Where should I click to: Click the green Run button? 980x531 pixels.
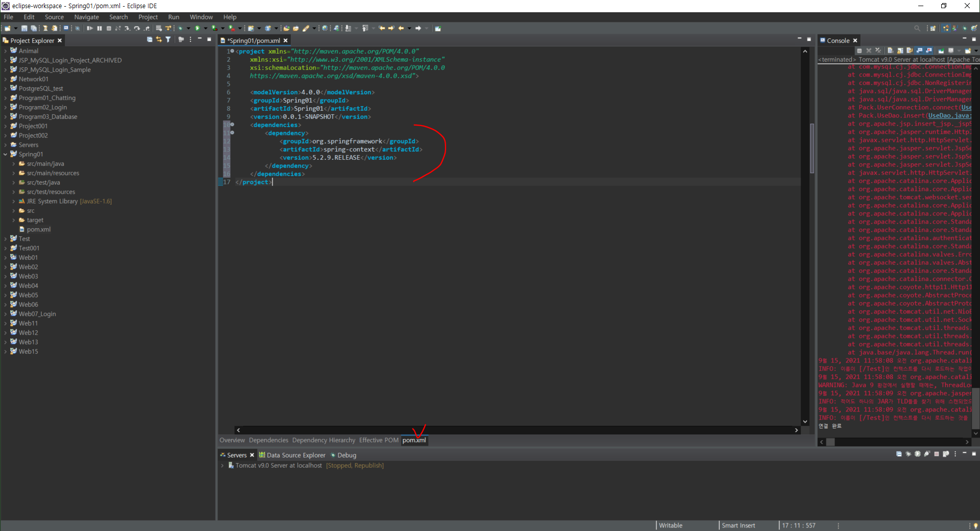(197, 28)
